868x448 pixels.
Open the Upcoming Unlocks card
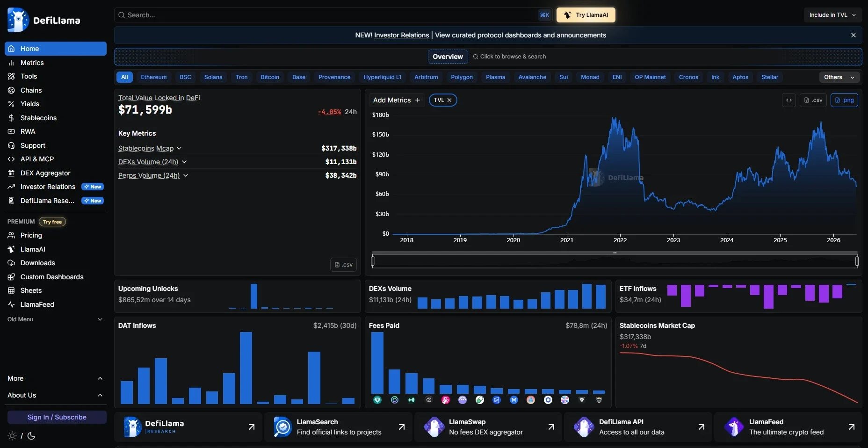238,296
